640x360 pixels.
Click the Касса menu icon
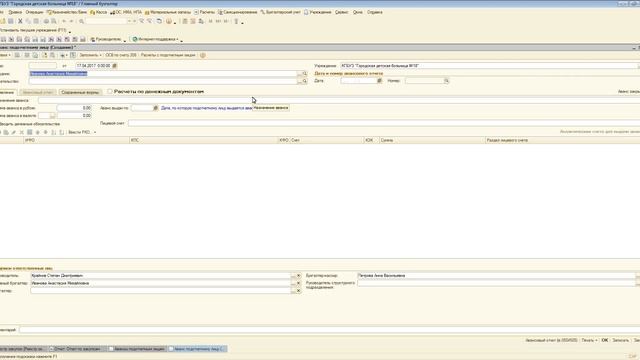click(93, 13)
